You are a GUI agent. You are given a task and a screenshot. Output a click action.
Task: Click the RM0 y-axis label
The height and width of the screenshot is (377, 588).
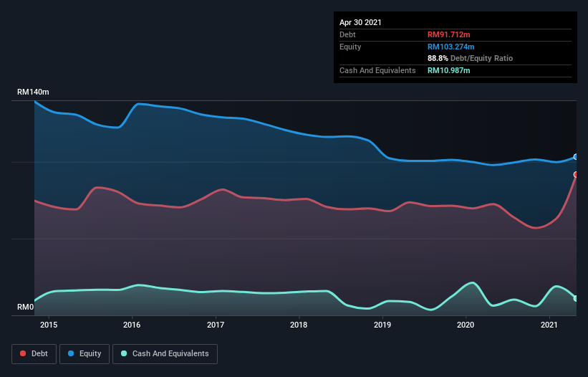[26, 307]
